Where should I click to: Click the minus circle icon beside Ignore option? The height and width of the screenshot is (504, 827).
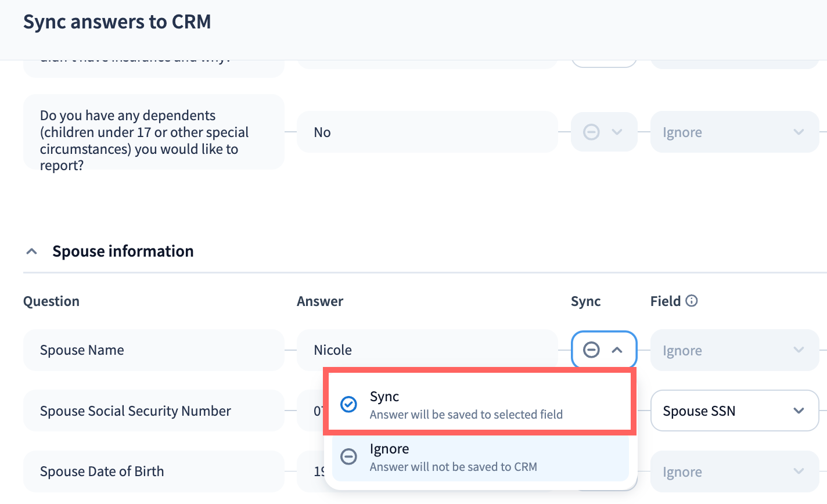click(x=348, y=457)
